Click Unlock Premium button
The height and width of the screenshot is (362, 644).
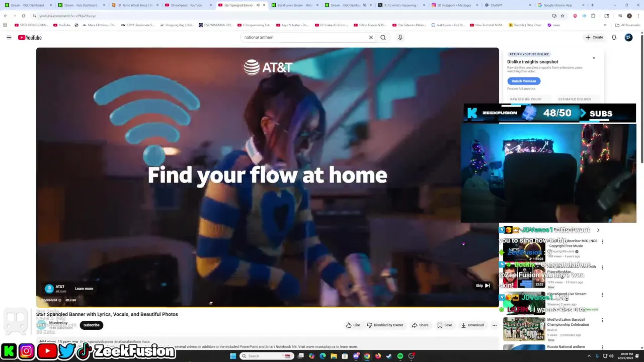tap(524, 81)
